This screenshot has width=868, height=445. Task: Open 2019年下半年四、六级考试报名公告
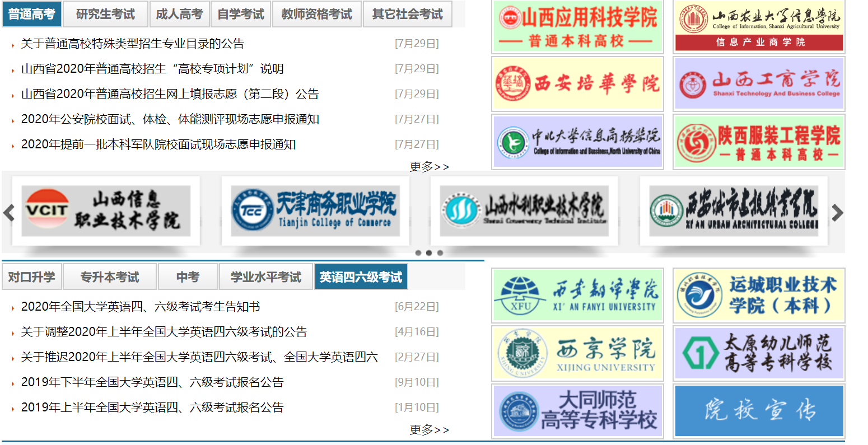[152, 382]
